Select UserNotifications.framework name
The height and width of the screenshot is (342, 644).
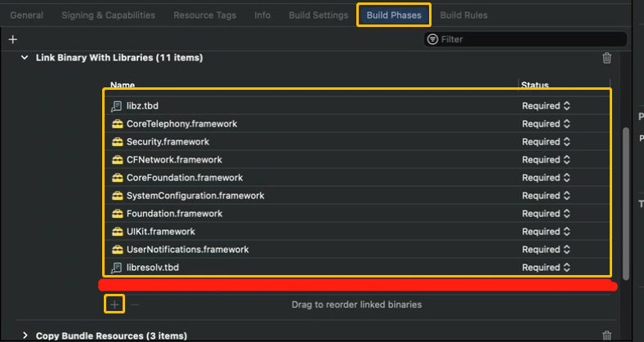pyautogui.click(x=188, y=250)
